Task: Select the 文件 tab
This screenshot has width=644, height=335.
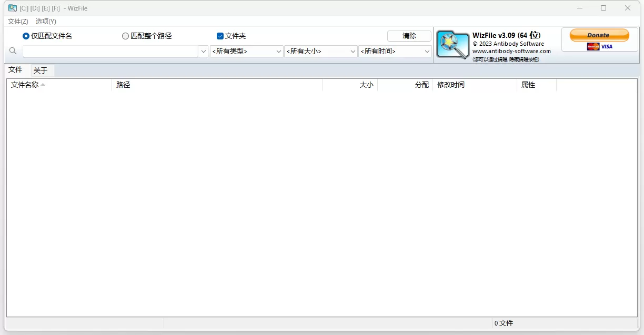Action: coord(16,70)
